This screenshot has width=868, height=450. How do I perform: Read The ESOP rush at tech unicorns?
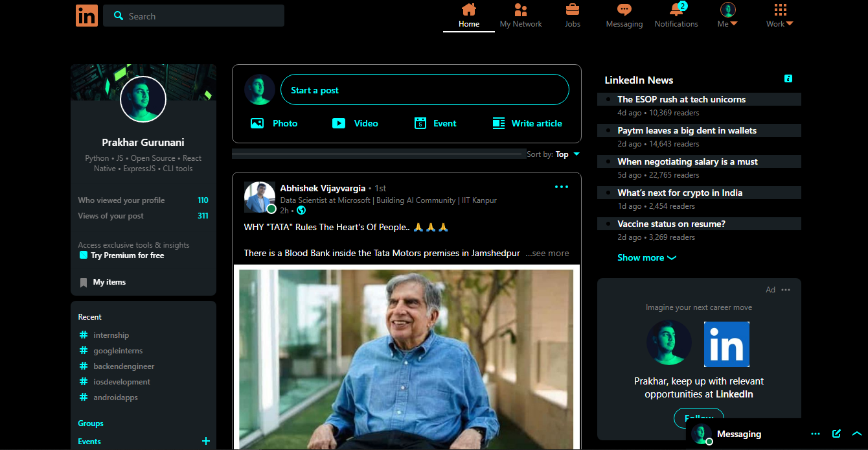(x=681, y=99)
